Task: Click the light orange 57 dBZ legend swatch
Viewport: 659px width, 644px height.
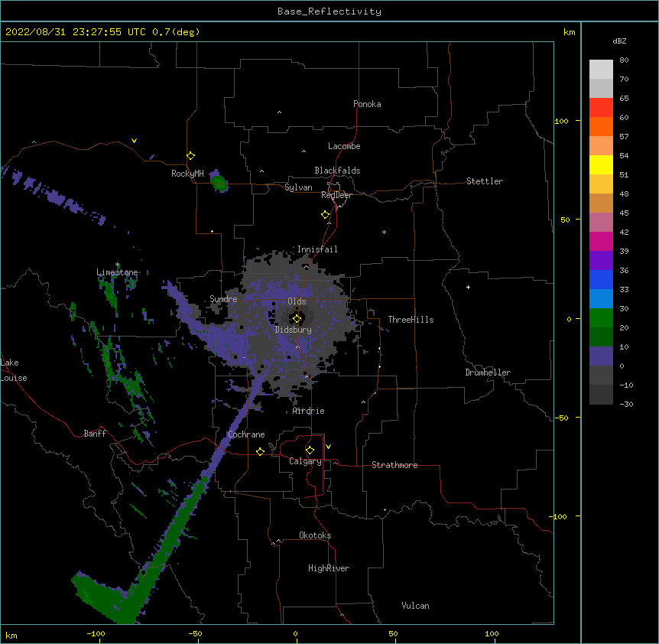Action: (601, 146)
